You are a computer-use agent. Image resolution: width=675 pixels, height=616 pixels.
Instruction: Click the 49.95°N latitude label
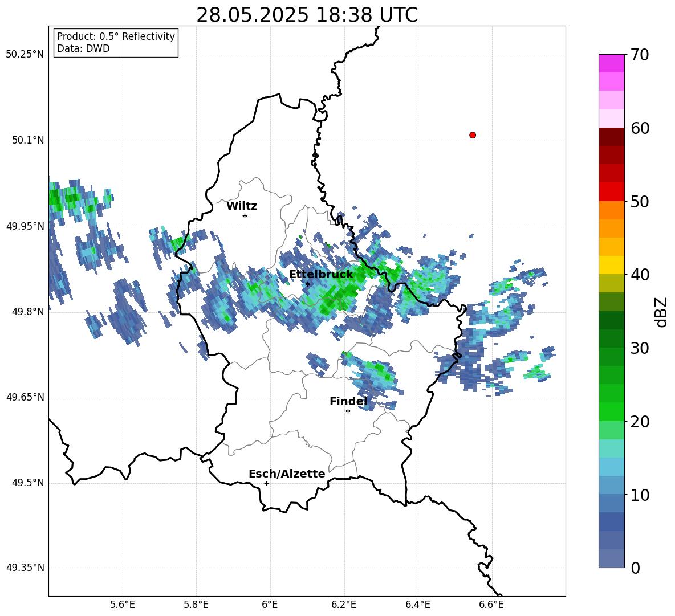pos(25,226)
